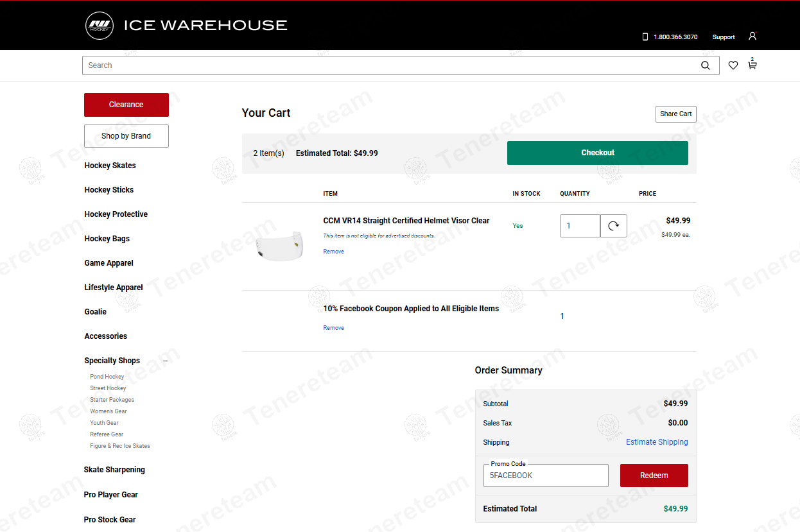Image resolution: width=800 pixels, height=532 pixels.
Task: Click the Share Cart button
Action: 675,114
